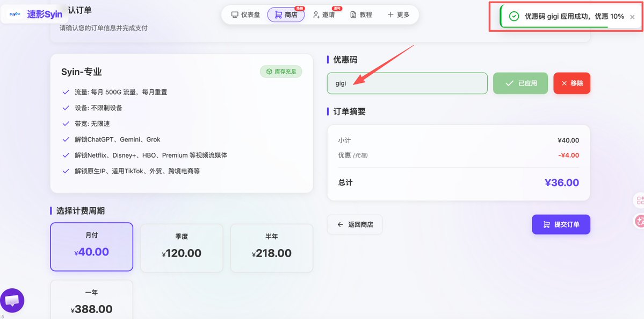Click the 优惠码 section heading
Image resolution: width=644 pixels, height=319 pixels.
(345, 60)
